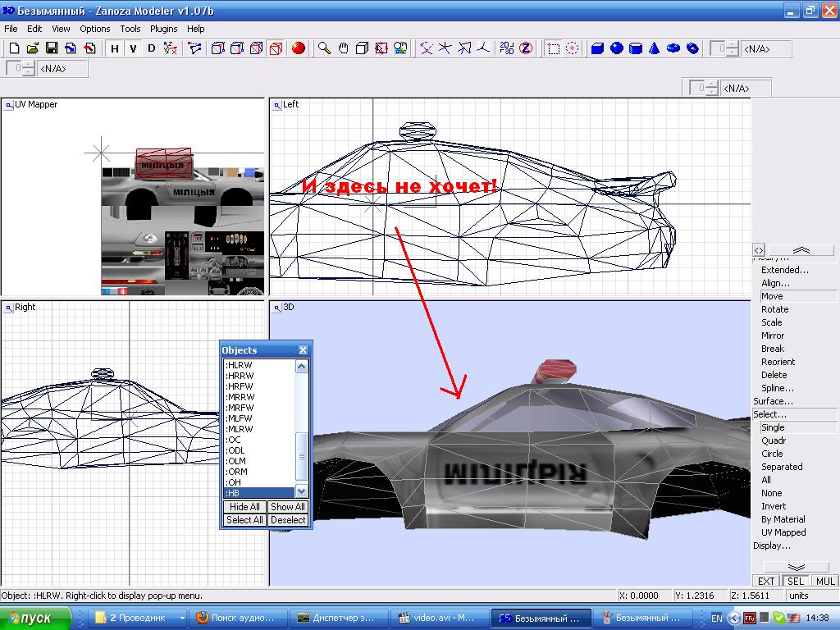
Task: Click the blue tube primitive icon
Action: point(692,48)
